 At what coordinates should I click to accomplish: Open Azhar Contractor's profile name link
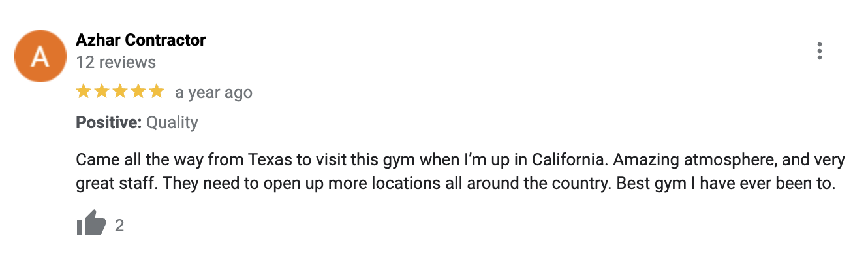[140, 41]
